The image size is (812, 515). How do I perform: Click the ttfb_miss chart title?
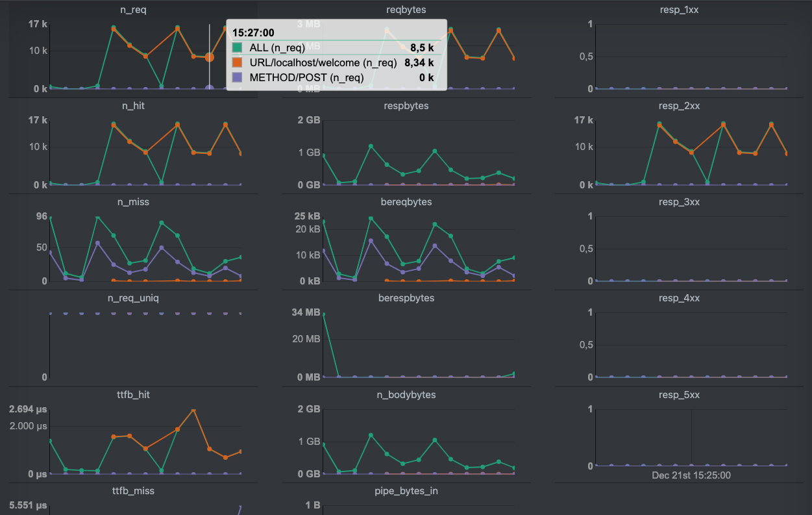pos(132,490)
